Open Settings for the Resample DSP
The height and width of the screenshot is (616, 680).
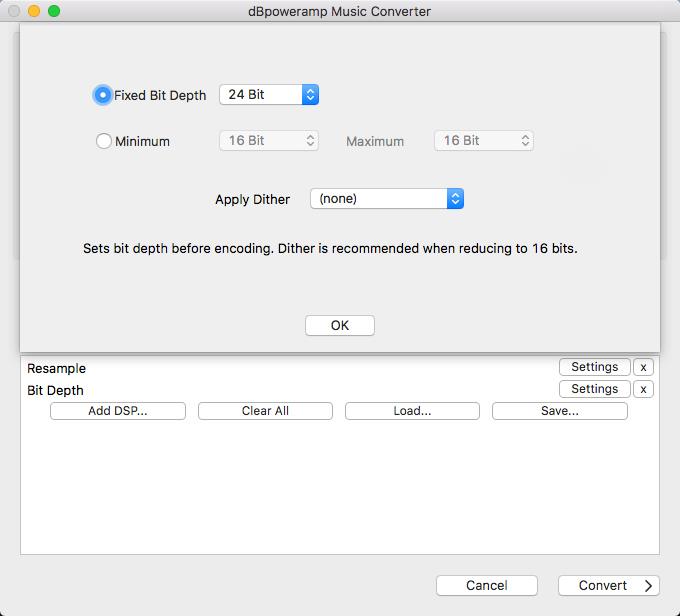coord(595,367)
